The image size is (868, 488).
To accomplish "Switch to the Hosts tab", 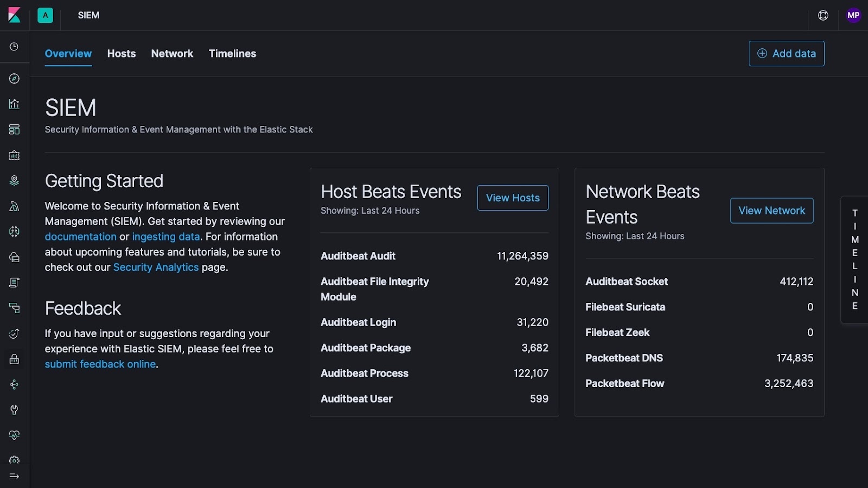I will tap(122, 54).
